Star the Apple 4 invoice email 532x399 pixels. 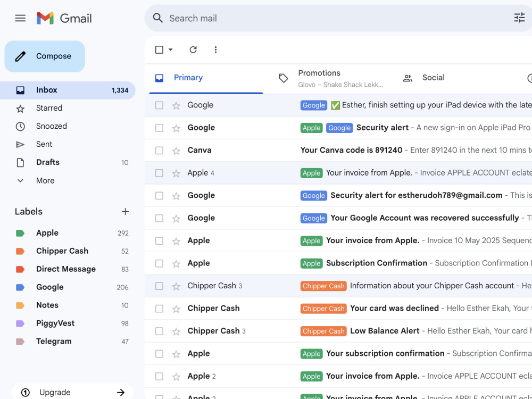pos(176,173)
